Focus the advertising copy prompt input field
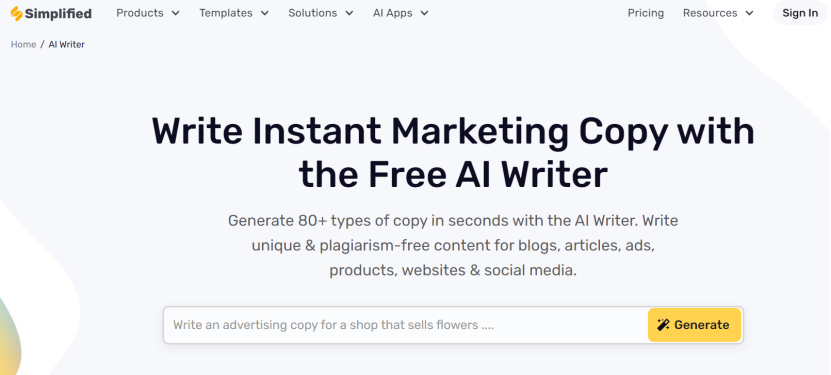Viewport: 831px width, 375px height. click(x=405, y=325)
